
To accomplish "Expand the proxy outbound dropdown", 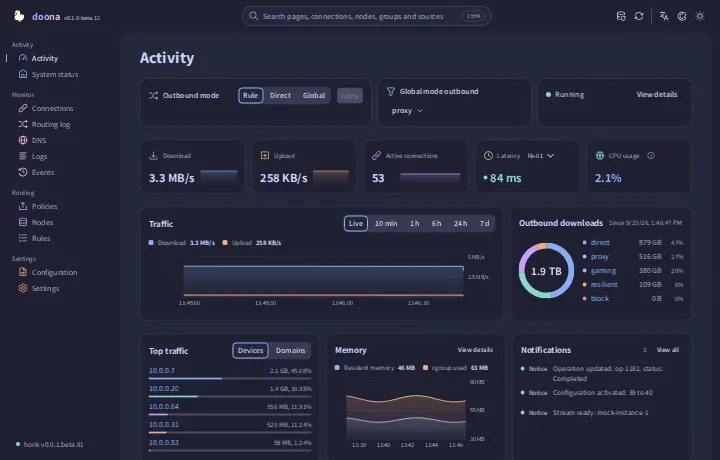I will pyautogui.click(x=407, y=111).
